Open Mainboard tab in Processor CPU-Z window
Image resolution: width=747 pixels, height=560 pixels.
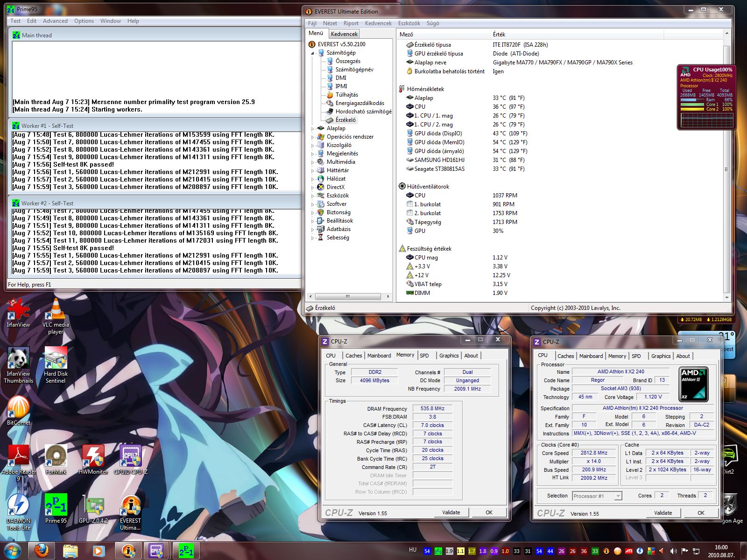coord(591,356)
